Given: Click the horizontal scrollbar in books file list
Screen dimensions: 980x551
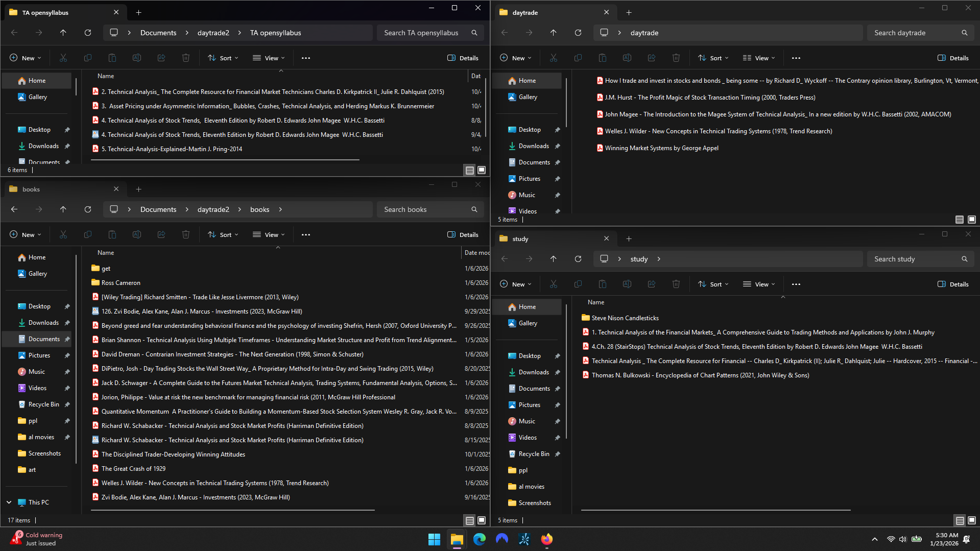Looking at the screenshot, I should click(x=233, y=510).
